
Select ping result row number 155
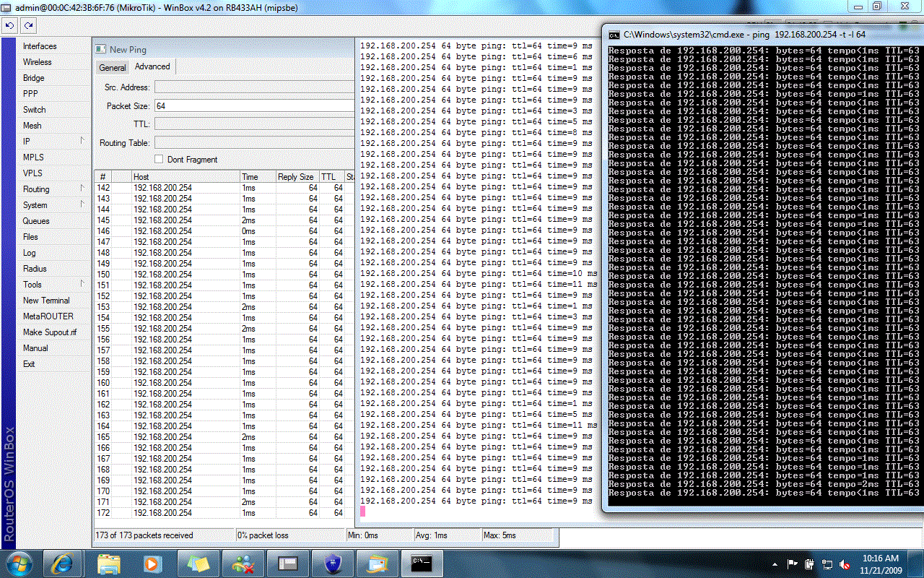coord(225,329)
